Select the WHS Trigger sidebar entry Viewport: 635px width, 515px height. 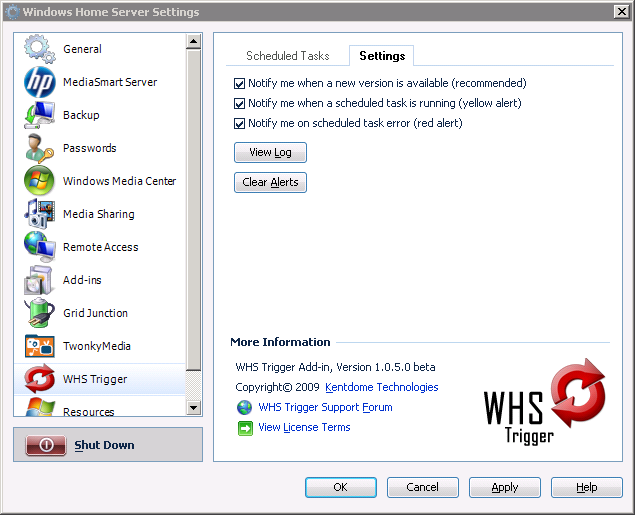tap(100, 379)
